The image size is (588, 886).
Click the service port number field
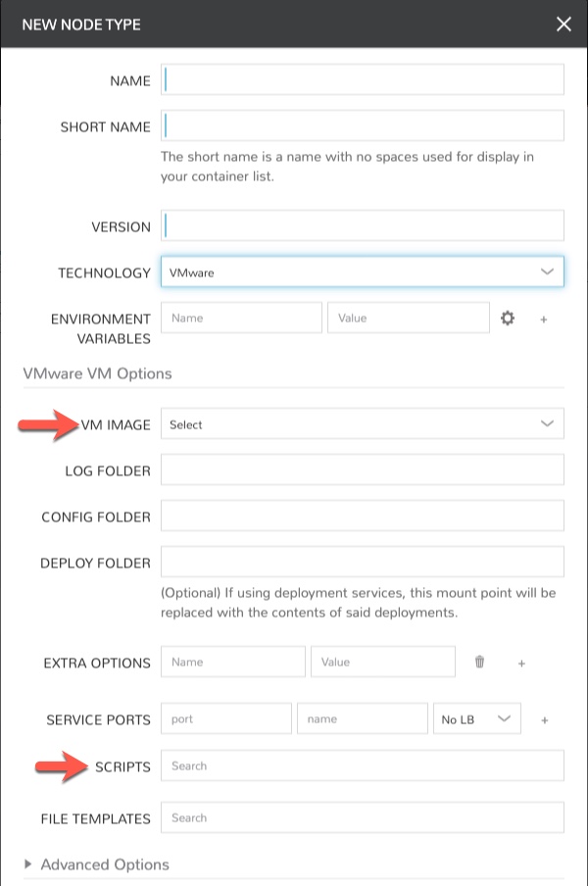pyautogui.click(x=226, y=717)
